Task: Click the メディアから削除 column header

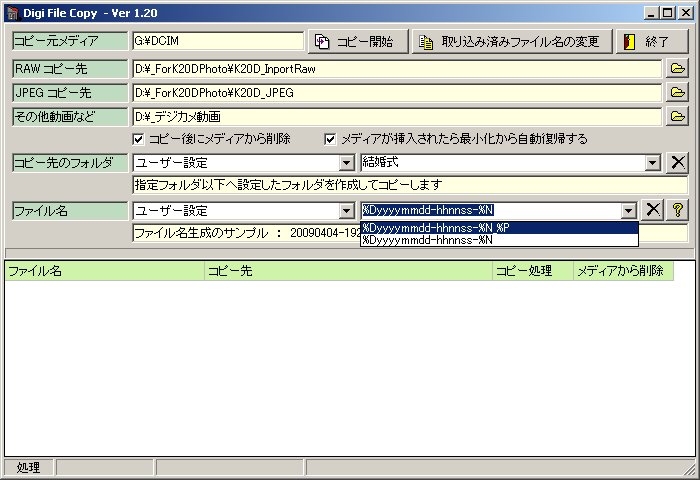Action: (x=624, y=271)
